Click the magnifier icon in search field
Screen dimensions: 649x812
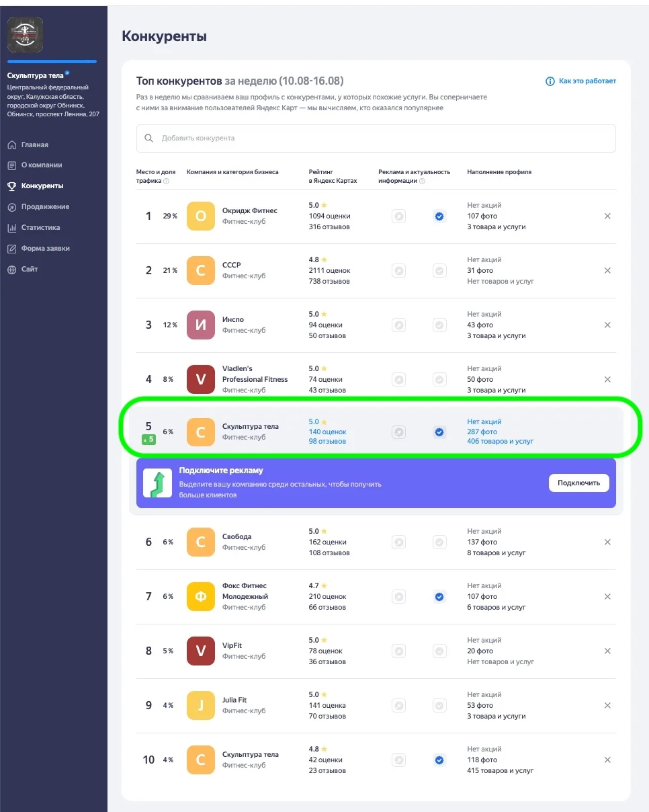[x=149, y=138]
